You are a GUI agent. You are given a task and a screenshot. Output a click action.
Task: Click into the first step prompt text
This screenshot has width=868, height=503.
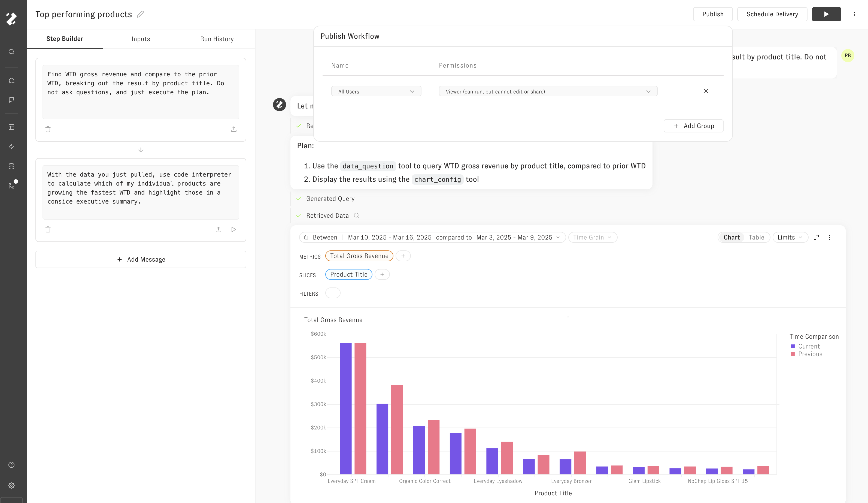point(141,92)
